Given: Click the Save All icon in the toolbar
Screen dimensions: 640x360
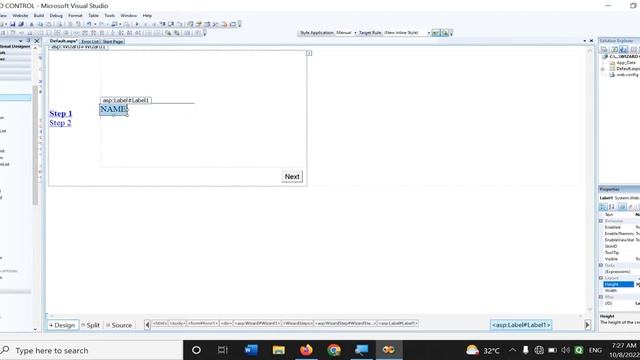Looking at the screenshot, I should click(21, 24).
